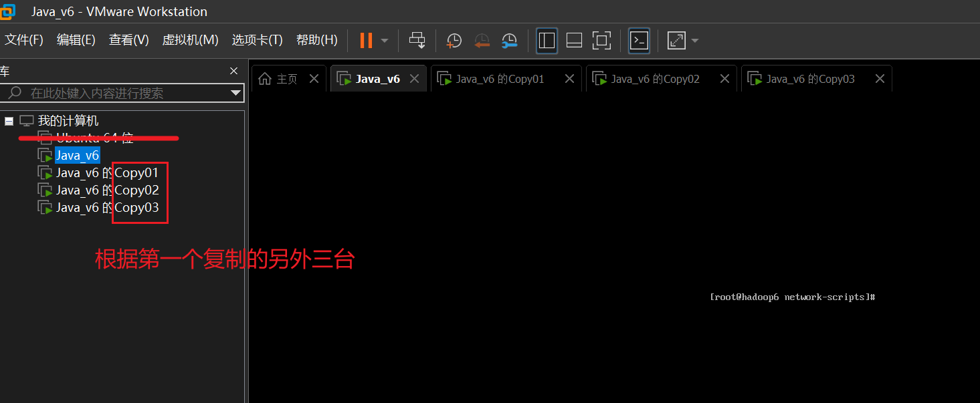Image resolution: width=980 pixels, height=403 pixels.
Task: Open the library search filter dropdown
Action: (x=235, y=93)
